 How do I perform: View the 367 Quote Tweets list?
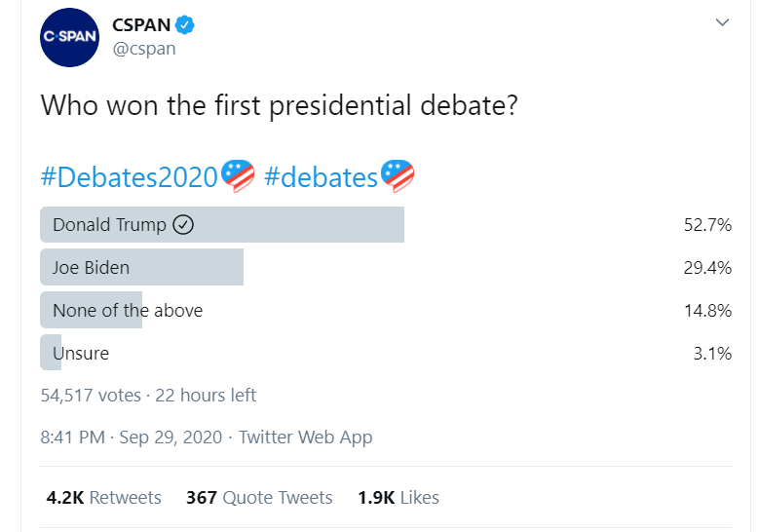pos(259,497)
